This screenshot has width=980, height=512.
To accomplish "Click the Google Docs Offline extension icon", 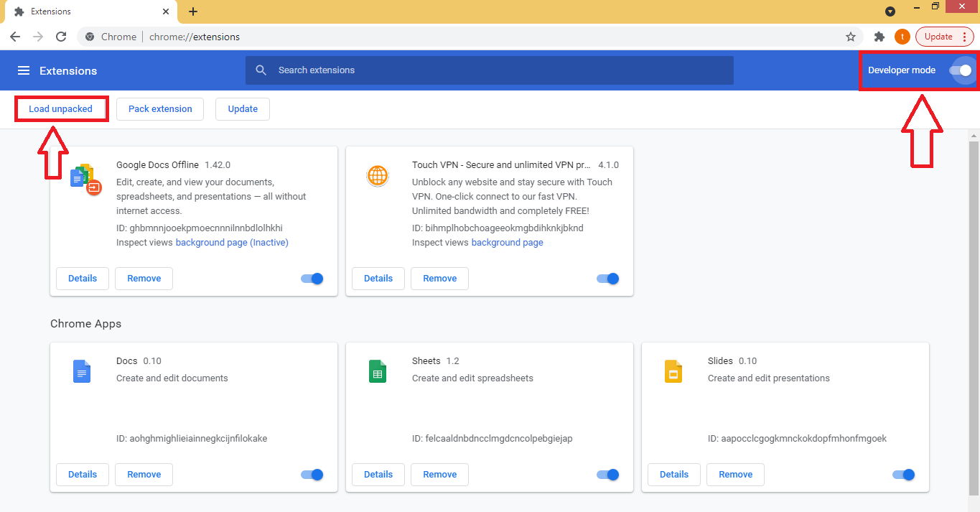I will [85, 180].
